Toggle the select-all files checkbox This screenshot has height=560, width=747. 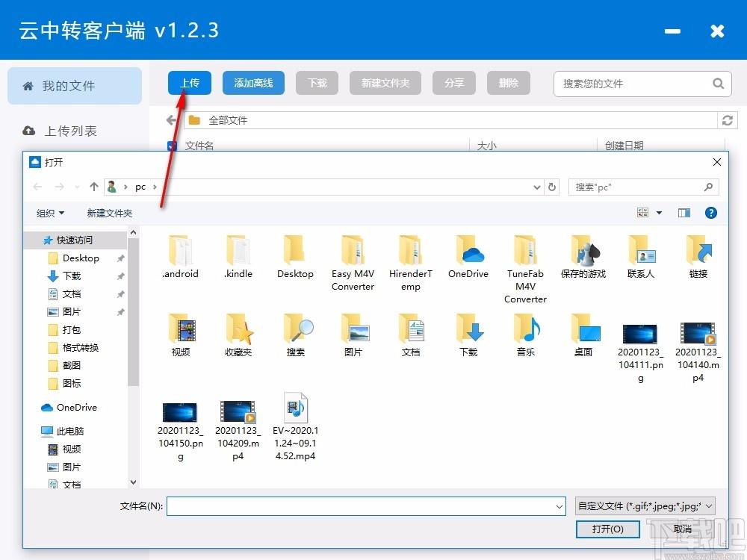tap(172, 146)
